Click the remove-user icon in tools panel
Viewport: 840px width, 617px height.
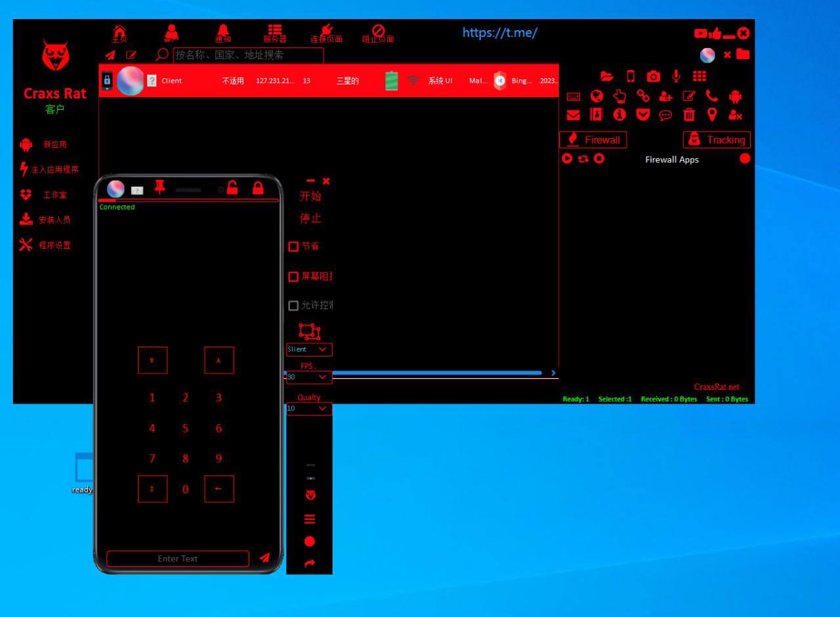735,115
